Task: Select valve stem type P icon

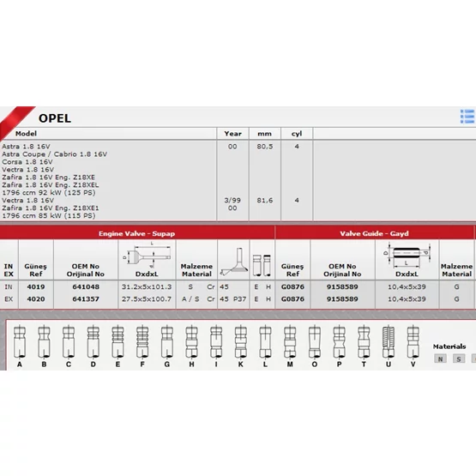Action: [x=339, y=342]
